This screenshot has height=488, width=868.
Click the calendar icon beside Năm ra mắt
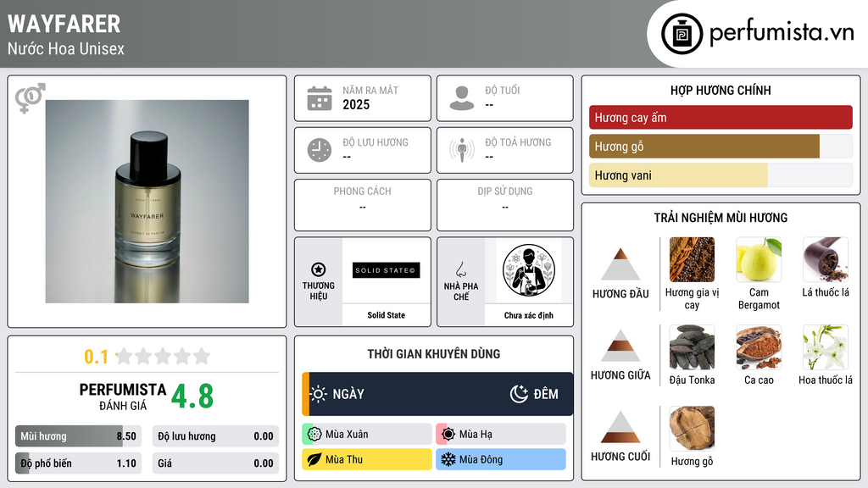(320, 98)
